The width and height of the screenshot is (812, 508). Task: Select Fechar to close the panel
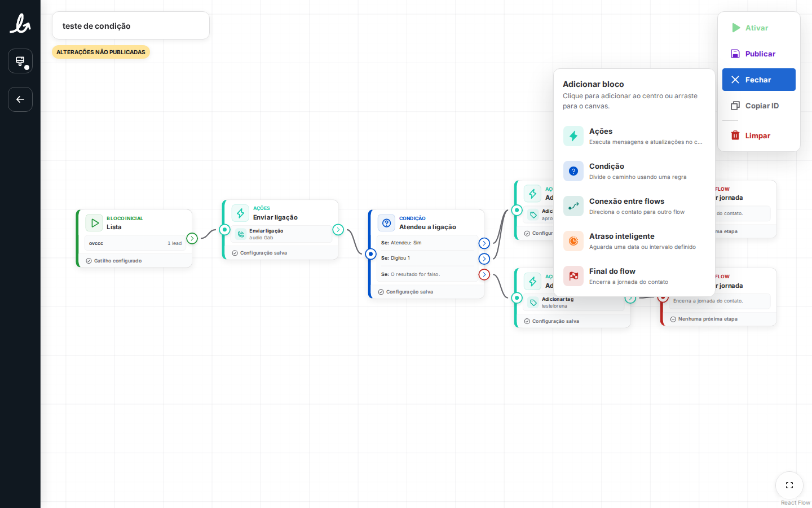[x=759, y=80]
